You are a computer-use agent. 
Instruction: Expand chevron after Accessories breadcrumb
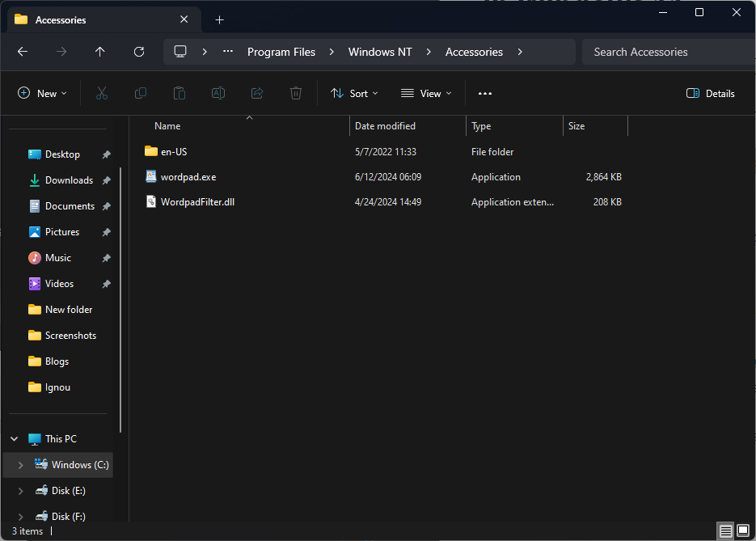pyautogui.click(x=519, y=52)
